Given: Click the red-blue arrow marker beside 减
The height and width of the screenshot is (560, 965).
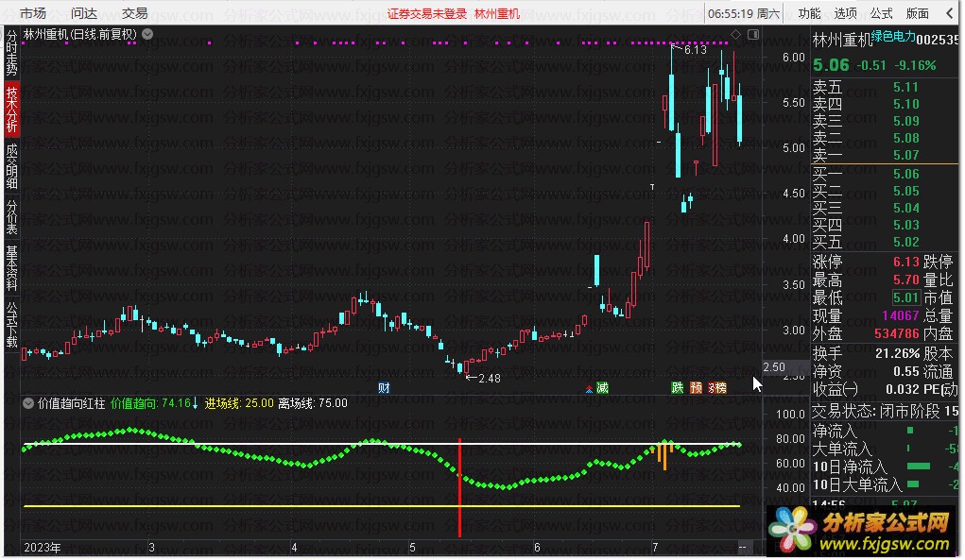Looking at the screenshot, I should [589, 389].
